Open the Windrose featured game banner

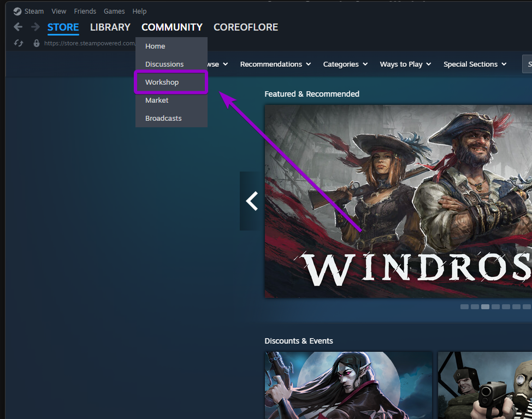click(x=398, y=201)
